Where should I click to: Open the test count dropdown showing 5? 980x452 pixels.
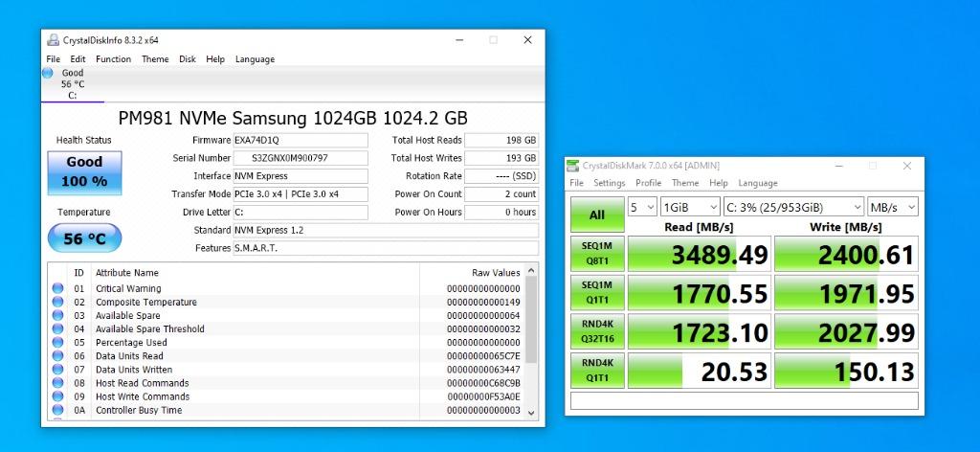point(642,207)
